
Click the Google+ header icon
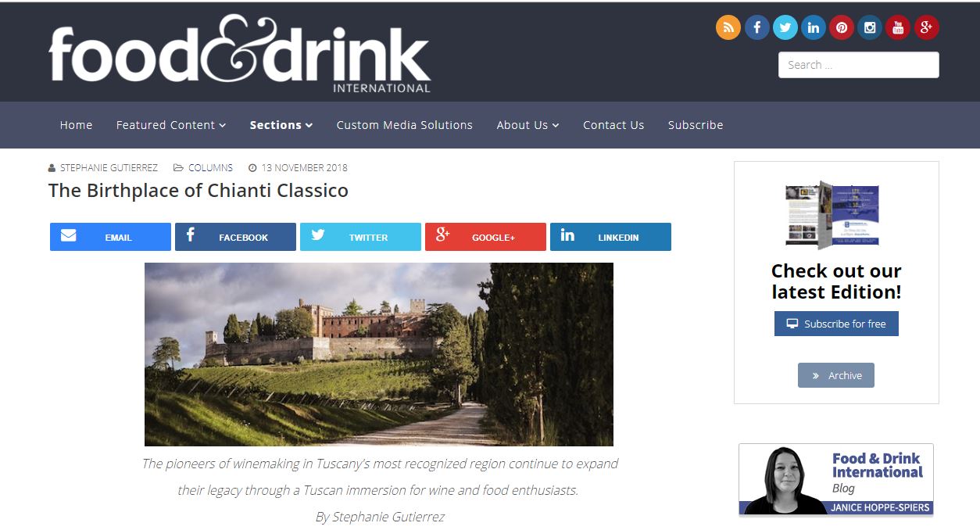[926, 27]
